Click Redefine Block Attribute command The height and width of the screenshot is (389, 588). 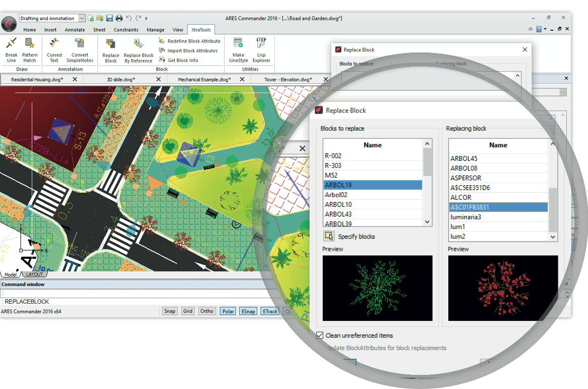(x=193, y=41)
